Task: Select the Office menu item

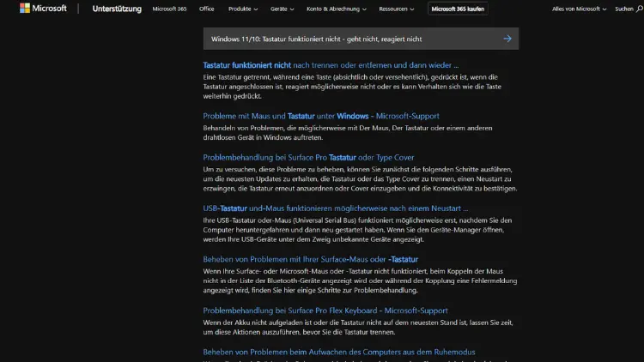Action: click(x=206, y=9)
